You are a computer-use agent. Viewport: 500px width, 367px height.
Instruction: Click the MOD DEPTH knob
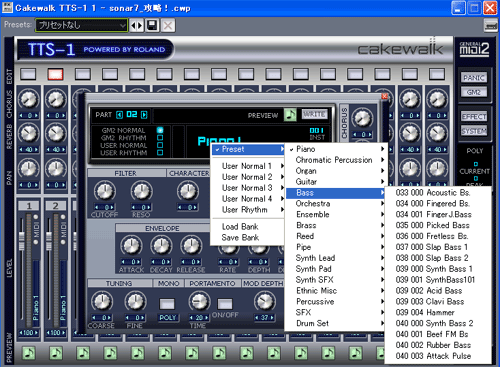pos(264,301)
